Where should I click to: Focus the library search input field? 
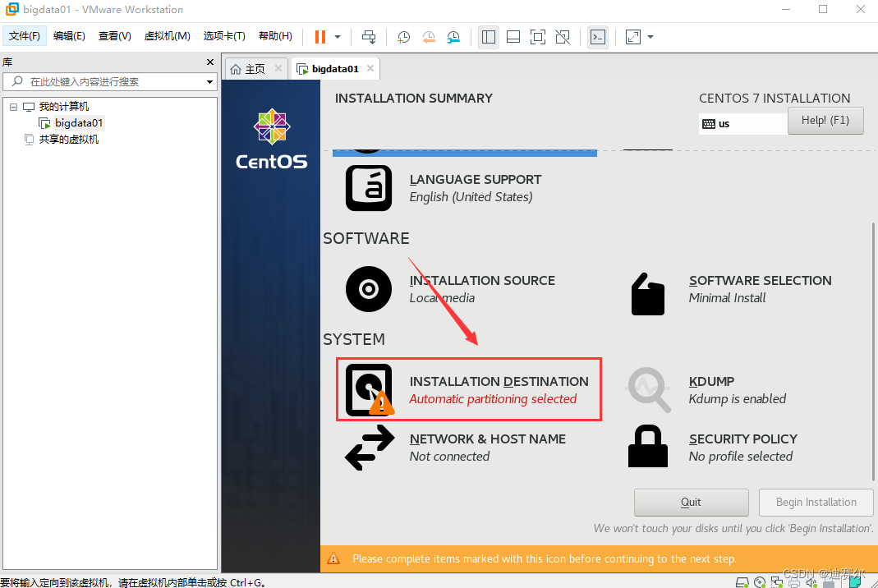112,82
